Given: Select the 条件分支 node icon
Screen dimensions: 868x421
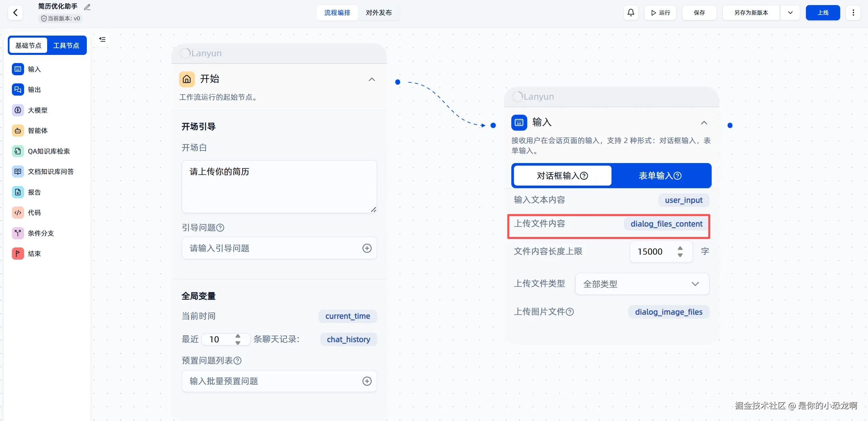Looking at the screenshot, I should pos(18,233).
